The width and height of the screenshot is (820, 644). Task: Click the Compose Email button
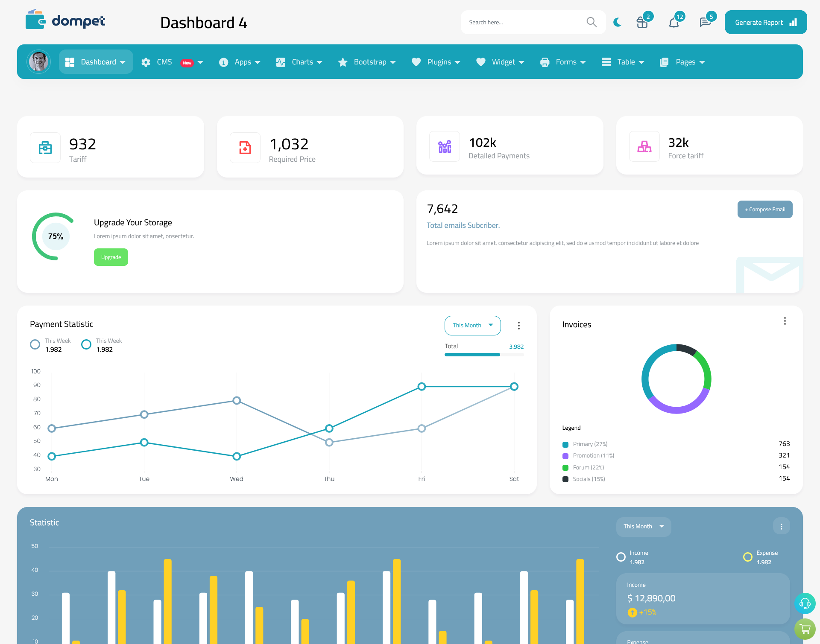coord(764,209)
